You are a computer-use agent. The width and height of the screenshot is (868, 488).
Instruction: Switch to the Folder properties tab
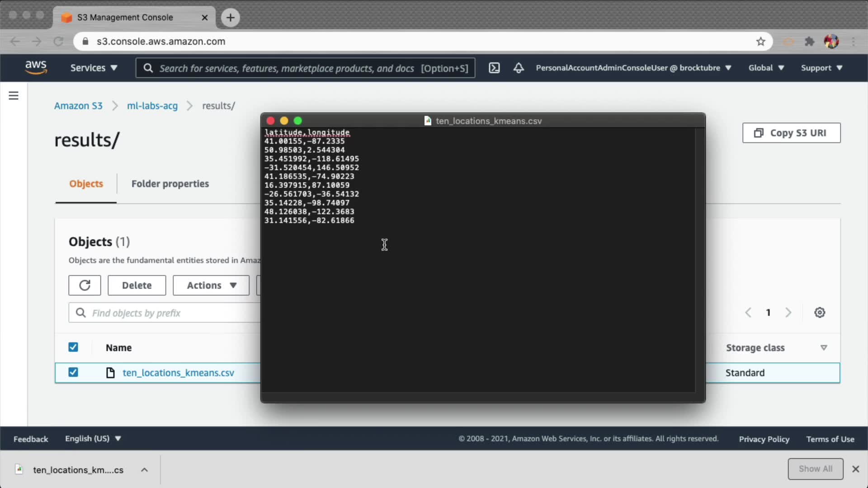point(170,184)
